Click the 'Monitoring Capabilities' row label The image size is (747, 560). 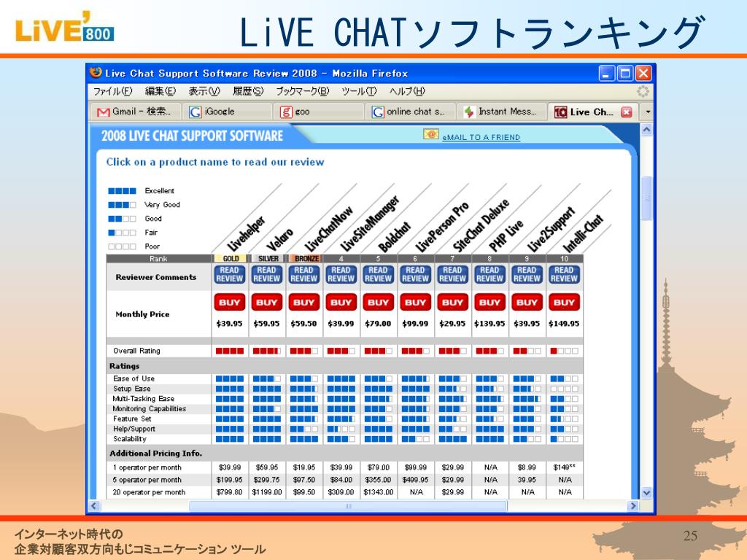pos(149,409)
